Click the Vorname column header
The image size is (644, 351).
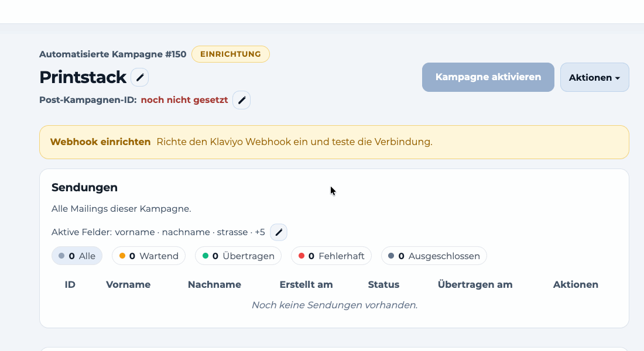128,284
